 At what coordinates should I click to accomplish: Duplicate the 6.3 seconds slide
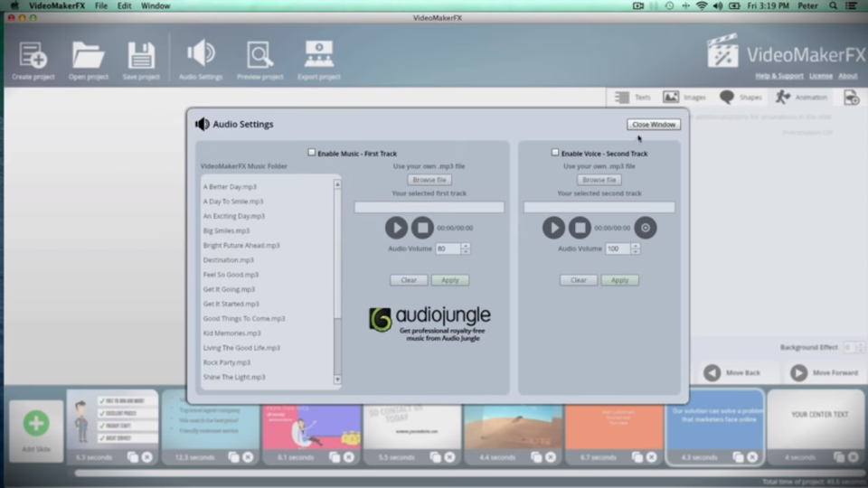[133, 457]
